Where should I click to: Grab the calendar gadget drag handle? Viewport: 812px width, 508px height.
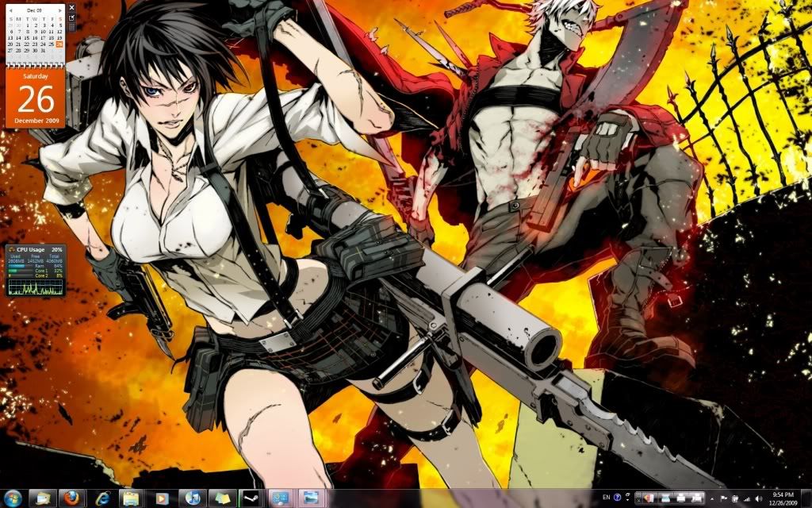71,28
